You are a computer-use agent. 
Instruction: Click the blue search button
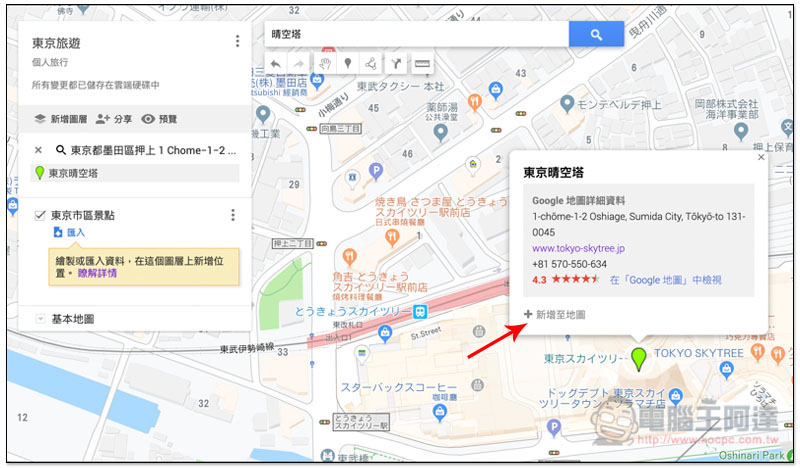(x=596, y=34)
